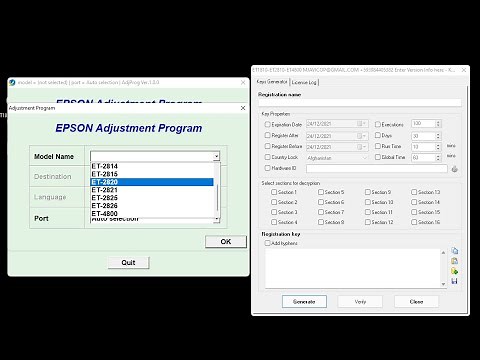Screen dimensions: 480x360
Task: Open the Register After date dropdown
Action: tap(362, 136)
